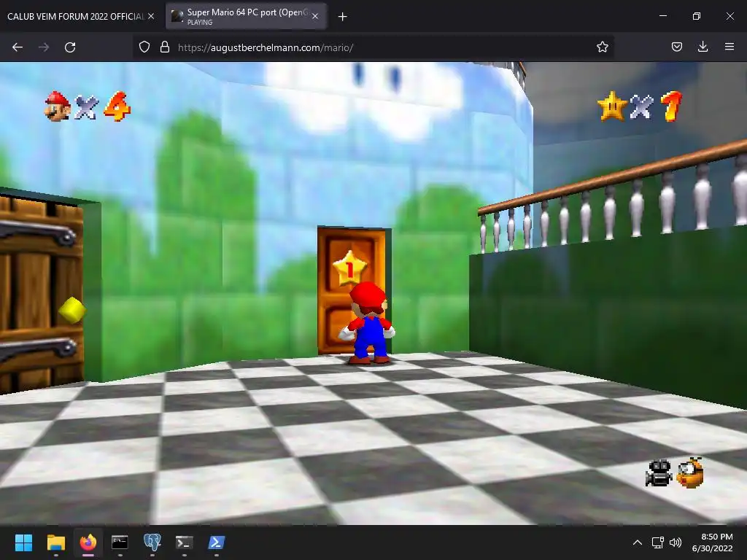
Task: Open a new browser tab
Action: pos(342,17)
